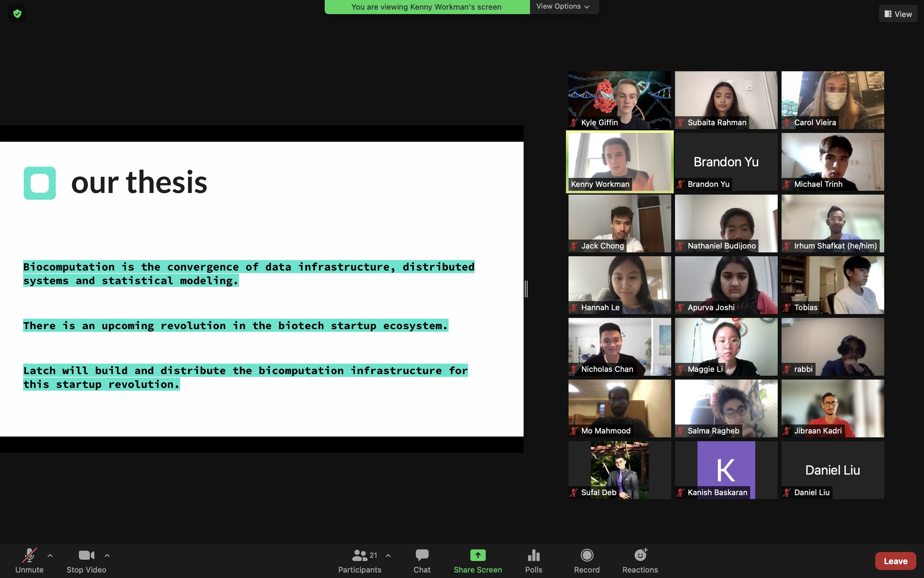Select Salma Ragheb's video tile
Screen dimensions: 924x578
[x=726, y=408]
